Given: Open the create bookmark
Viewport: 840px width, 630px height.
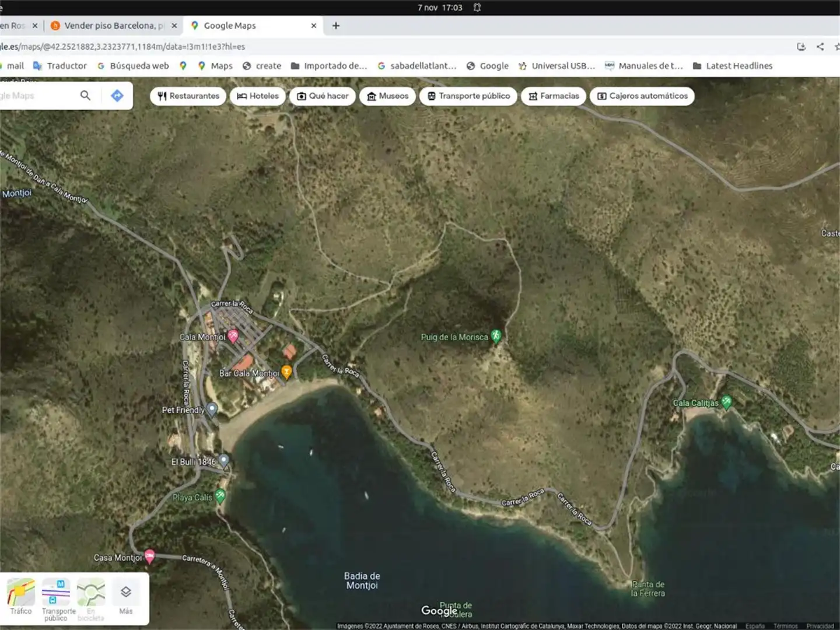Looking at the screenshot, I should pyautogui.click(x=262, y=66).
